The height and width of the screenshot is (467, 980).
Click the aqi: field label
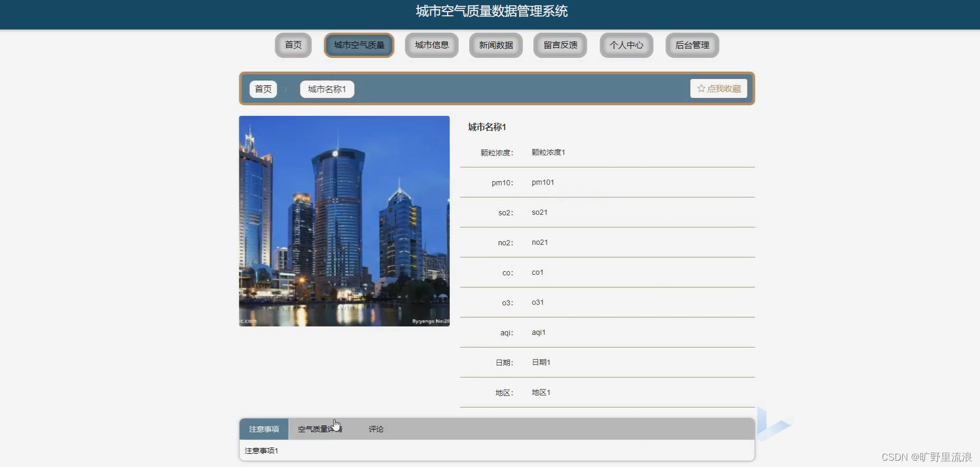click(x=507, y=333)
